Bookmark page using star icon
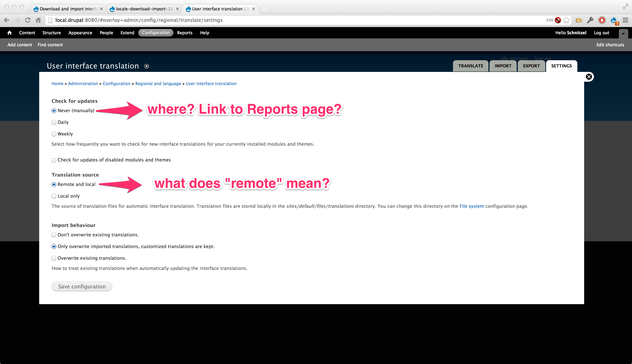 (566, 20)
